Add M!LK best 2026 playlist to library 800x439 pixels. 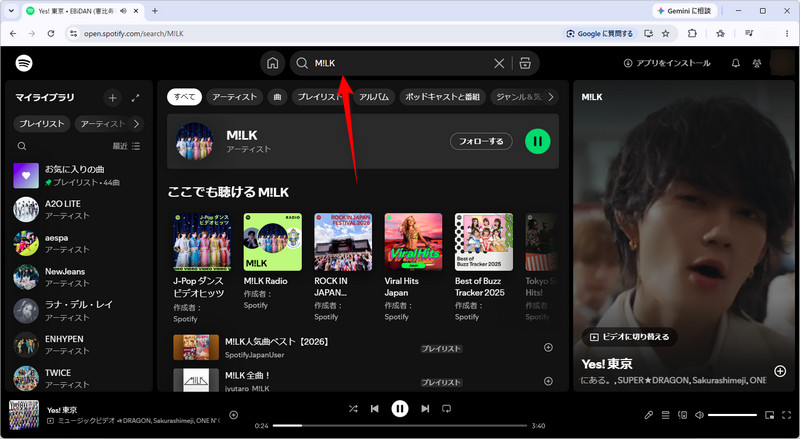[x=548, y=348]
